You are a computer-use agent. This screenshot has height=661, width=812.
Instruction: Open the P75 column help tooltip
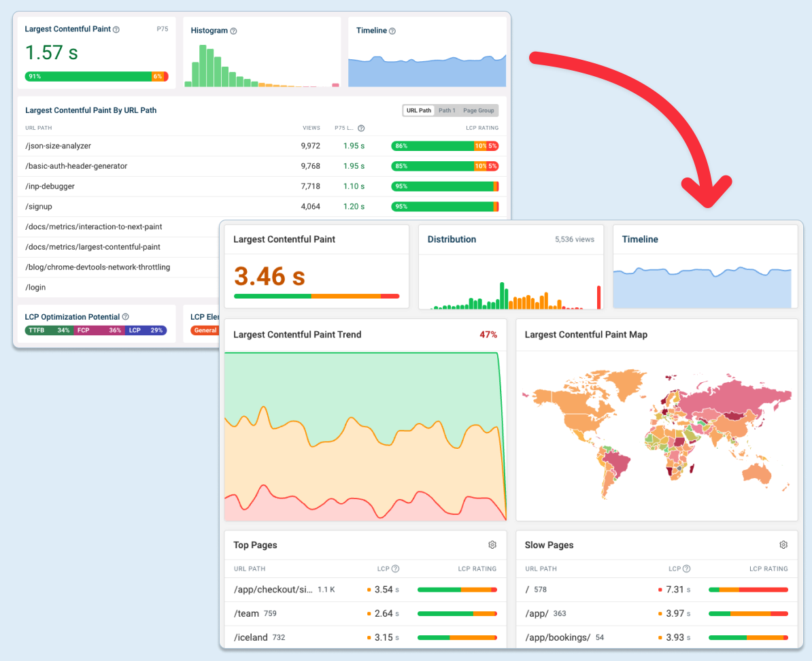[360, 128]
